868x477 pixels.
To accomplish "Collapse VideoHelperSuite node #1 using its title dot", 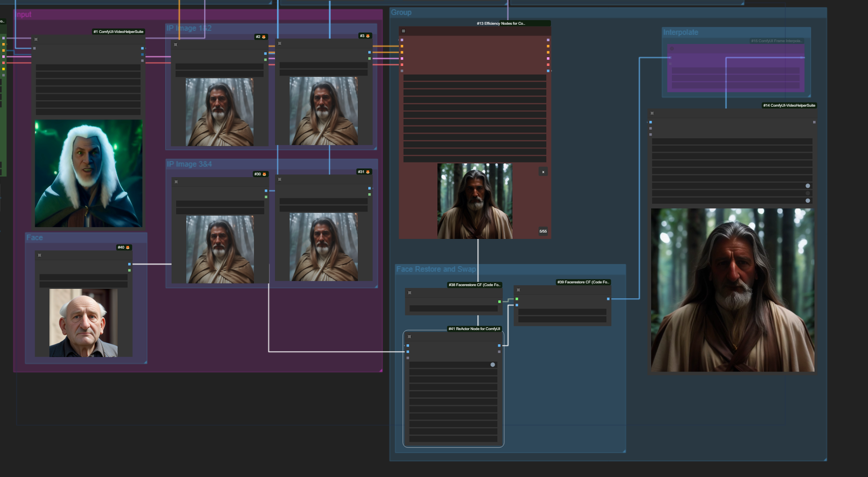I will tap(36, 39).
